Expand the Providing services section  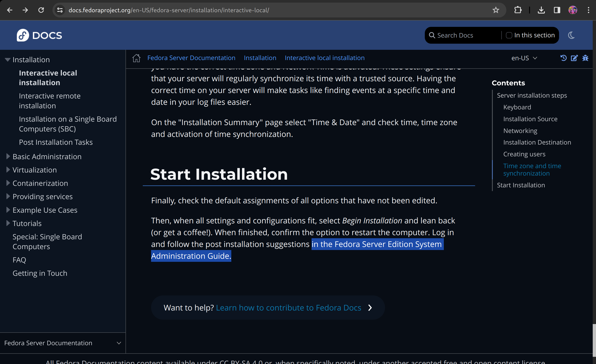8,196
